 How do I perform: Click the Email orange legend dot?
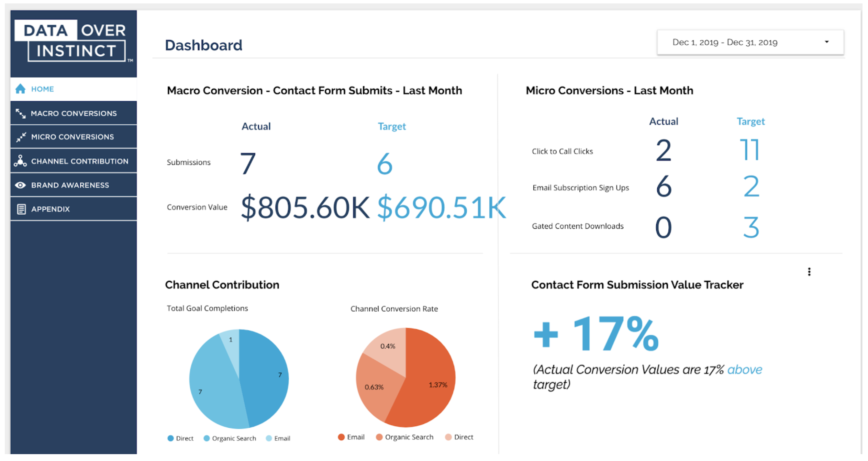pyautogui.click(x=341, y=437)
